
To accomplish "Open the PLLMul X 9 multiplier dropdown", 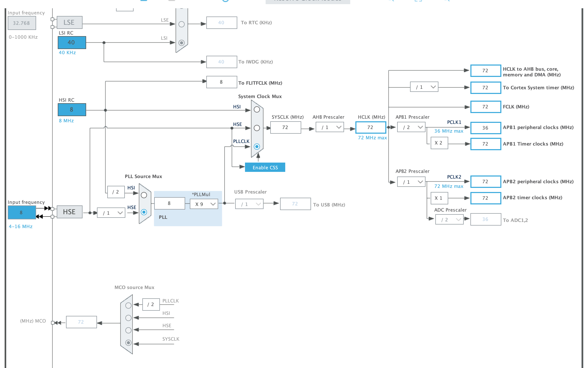I will (204, 204).
